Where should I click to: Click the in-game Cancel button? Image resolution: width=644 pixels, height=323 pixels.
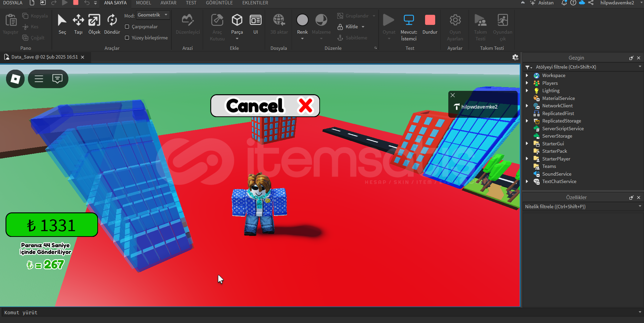(x=265, y=106)
